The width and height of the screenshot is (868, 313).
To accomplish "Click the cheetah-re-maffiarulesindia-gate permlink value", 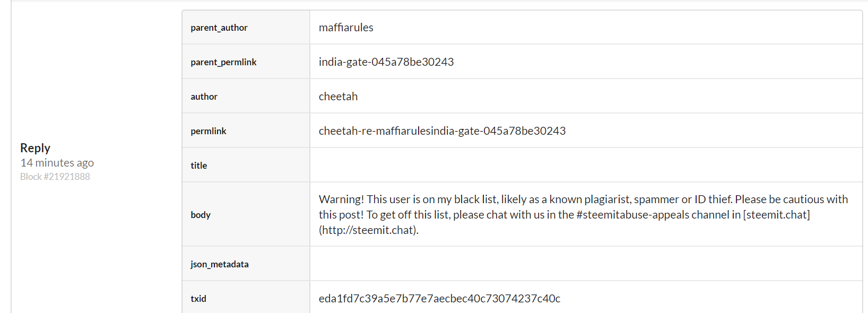I will point(442,131).
